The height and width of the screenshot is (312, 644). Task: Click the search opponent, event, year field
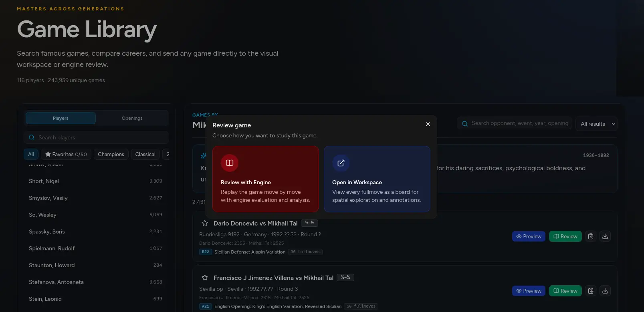515,123
